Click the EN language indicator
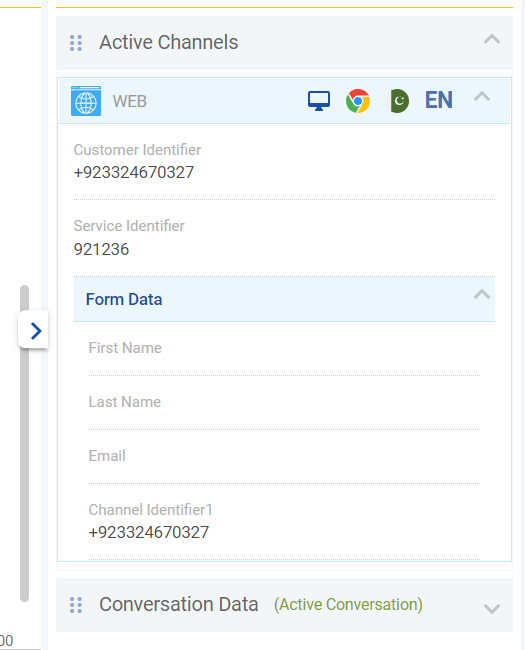 pos(439,100)
